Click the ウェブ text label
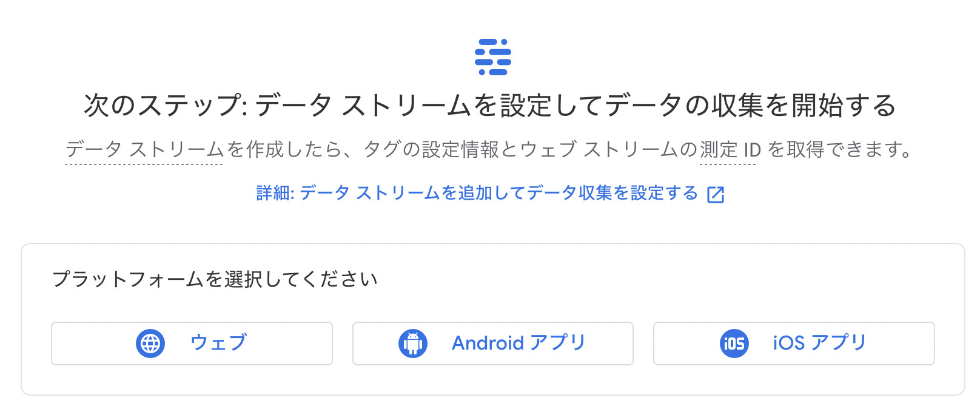The width and height of the screenshot is (980, 420). [x=218, y=343]
